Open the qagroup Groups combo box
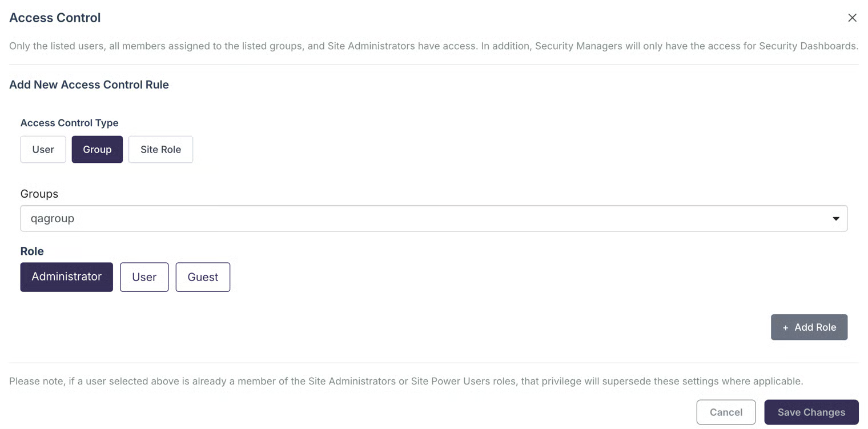Image resolution: width=868 pixels, height=429 pixels. [x=423, y=219]
